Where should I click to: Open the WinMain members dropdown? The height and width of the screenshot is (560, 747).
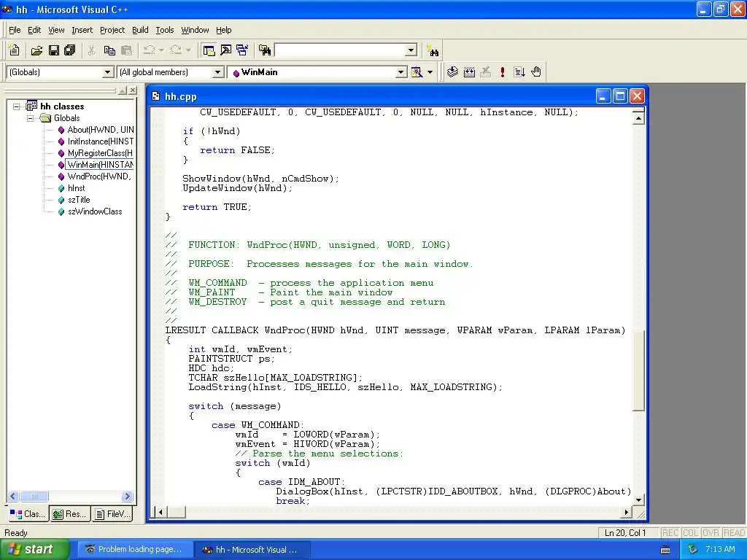(x=401, y=72)
